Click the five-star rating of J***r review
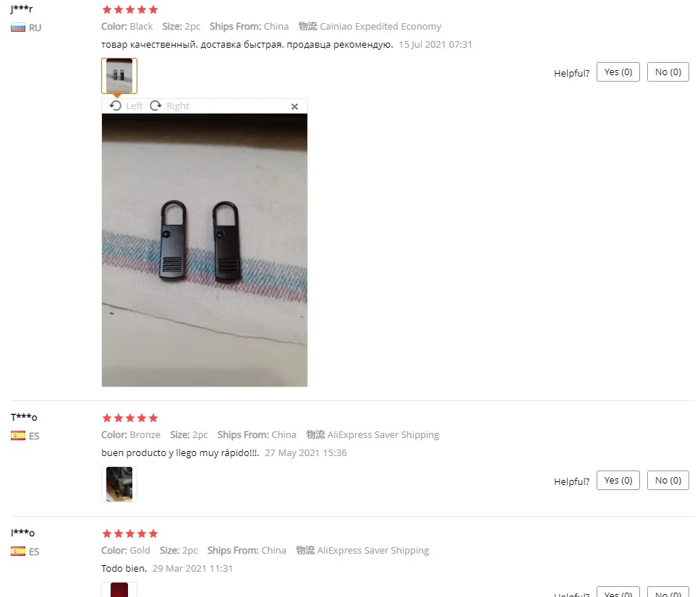 pos(130,9)
